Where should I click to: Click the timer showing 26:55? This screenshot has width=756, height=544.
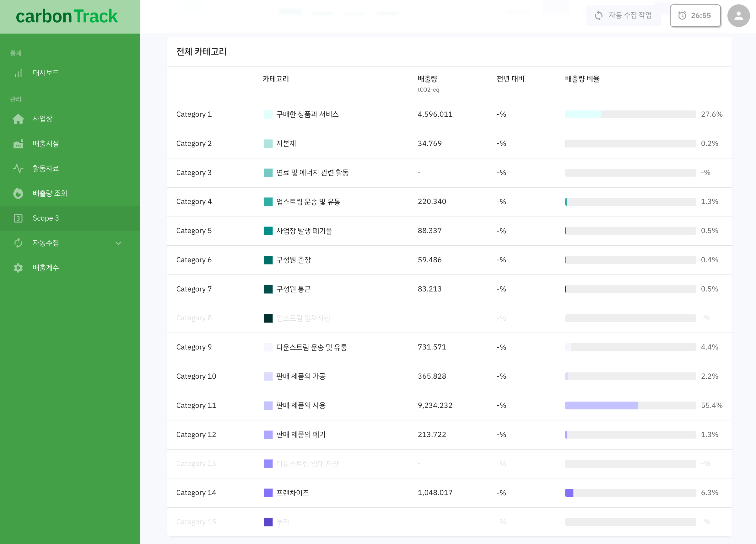coord(695,16)
